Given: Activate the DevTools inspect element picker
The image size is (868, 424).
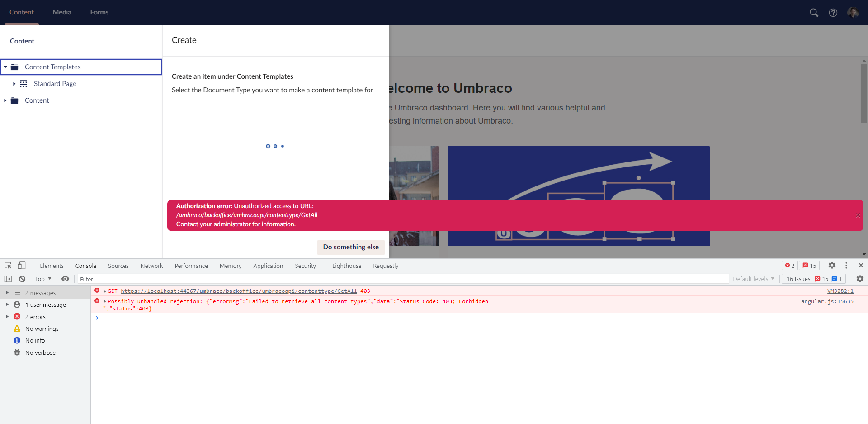Looking at the screenshot, I should 8,266.
